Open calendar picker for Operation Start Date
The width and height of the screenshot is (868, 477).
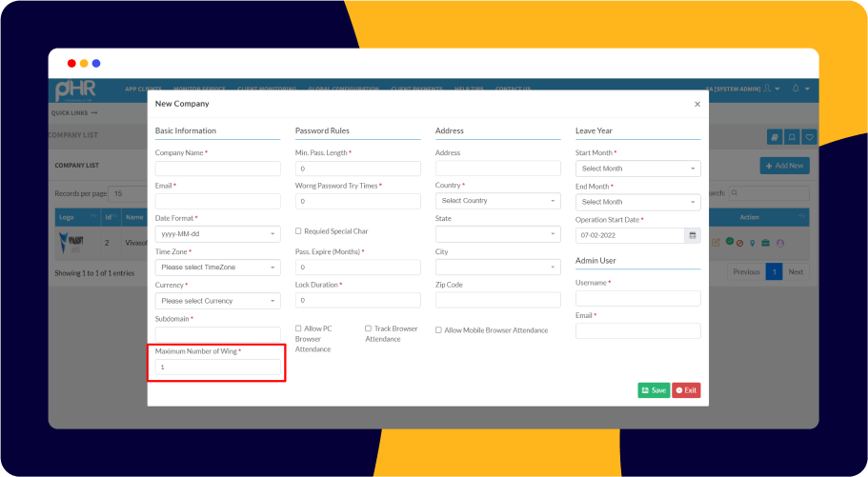693,235
